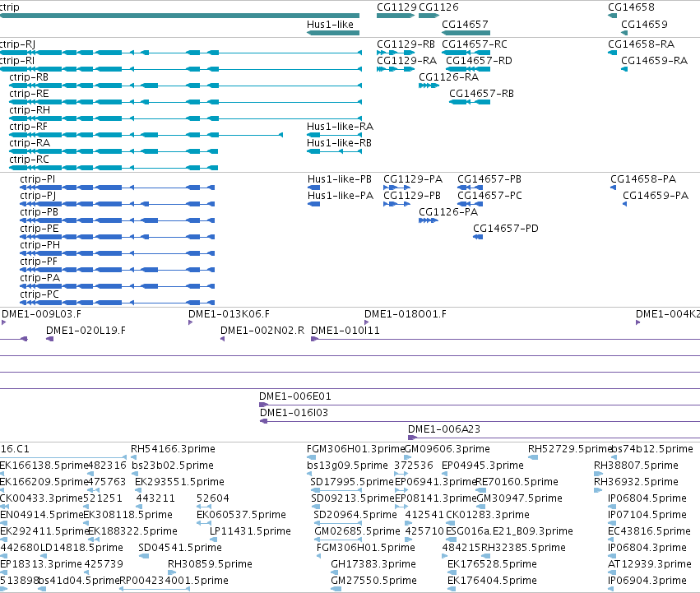Screen dimensions: 700x593
Task: Select the CG14657-RC transcript
Action: 466,53
